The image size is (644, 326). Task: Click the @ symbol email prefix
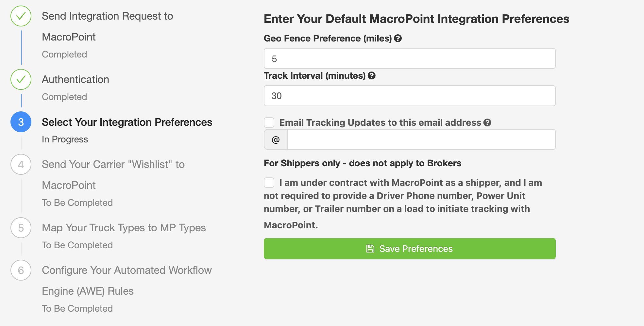(276, 140)
